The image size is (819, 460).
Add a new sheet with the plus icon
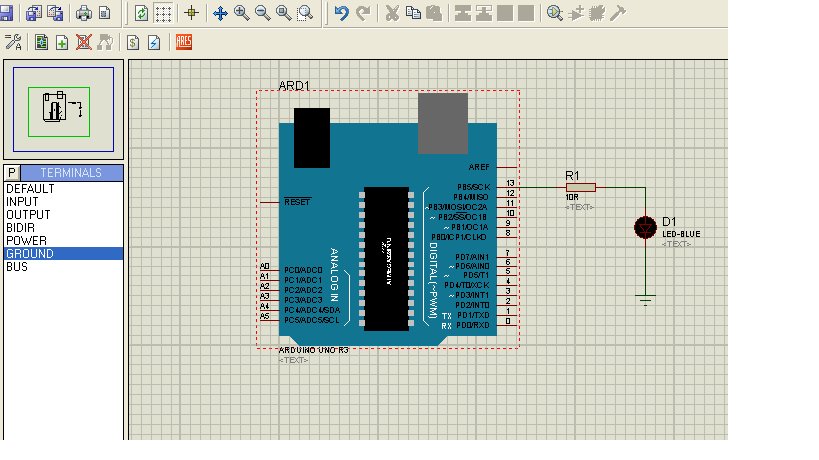62,42
